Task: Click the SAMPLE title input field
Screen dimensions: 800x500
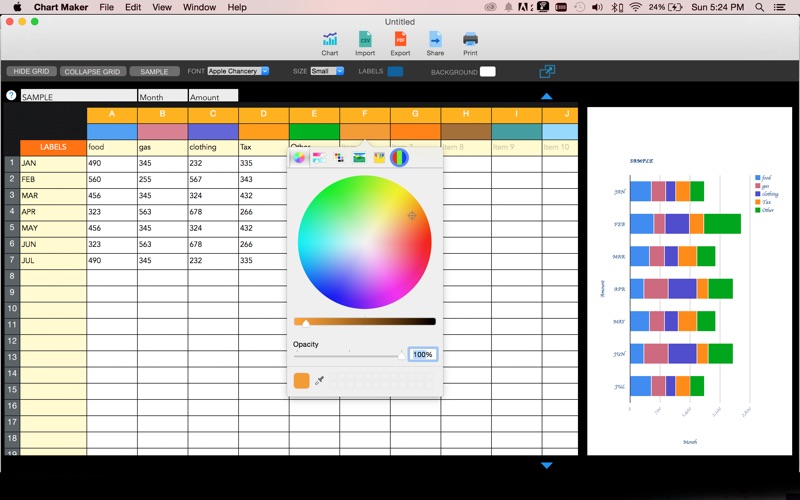Action: tap(79, 95)
